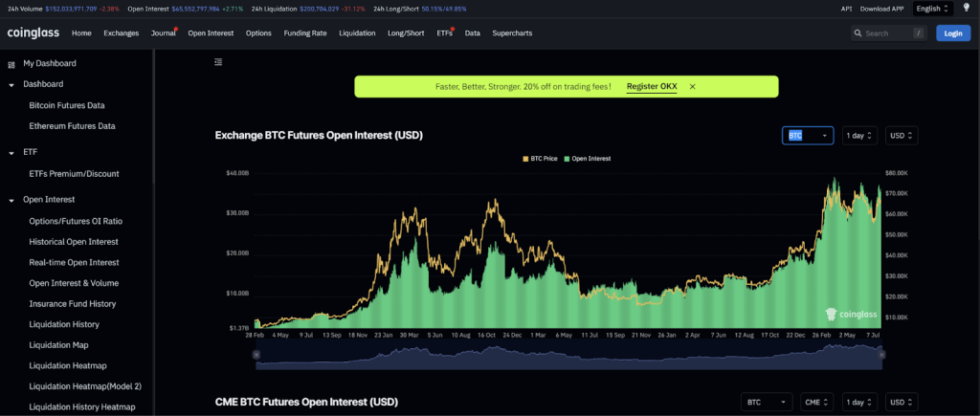This screenshot has height=416, width=980.
Task: Click the light bulb theme icon
Action: tap(966, 8)
